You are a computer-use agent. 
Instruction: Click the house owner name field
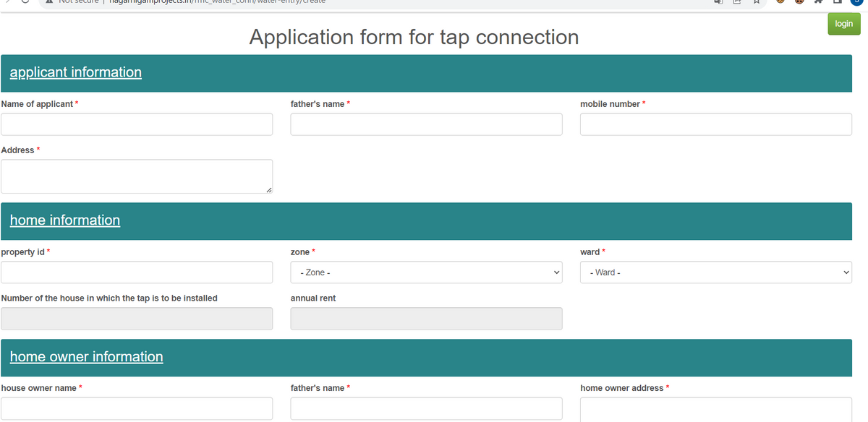tap(137, 408)
